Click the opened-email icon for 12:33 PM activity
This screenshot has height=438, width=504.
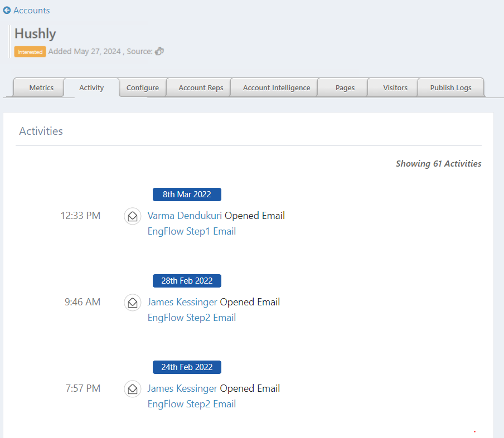pos(133,216)
